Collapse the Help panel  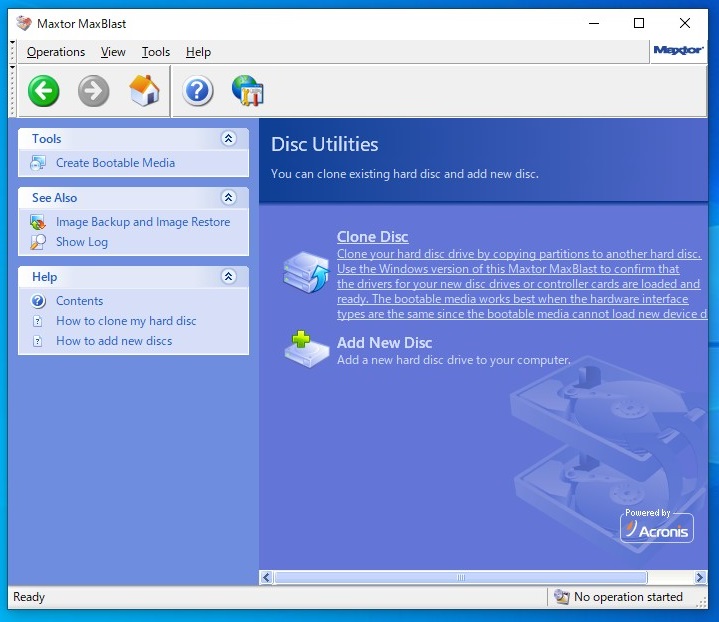[228, 276]
